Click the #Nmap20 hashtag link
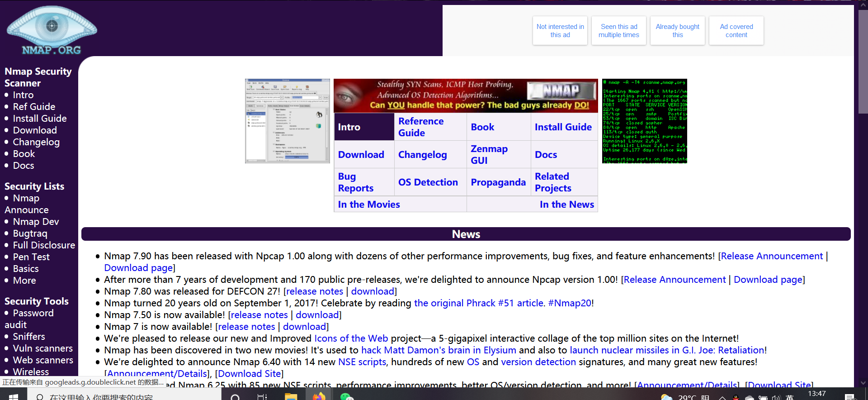Image resolution: width=868 pixels, height=400 pixels. click(570, 303)
